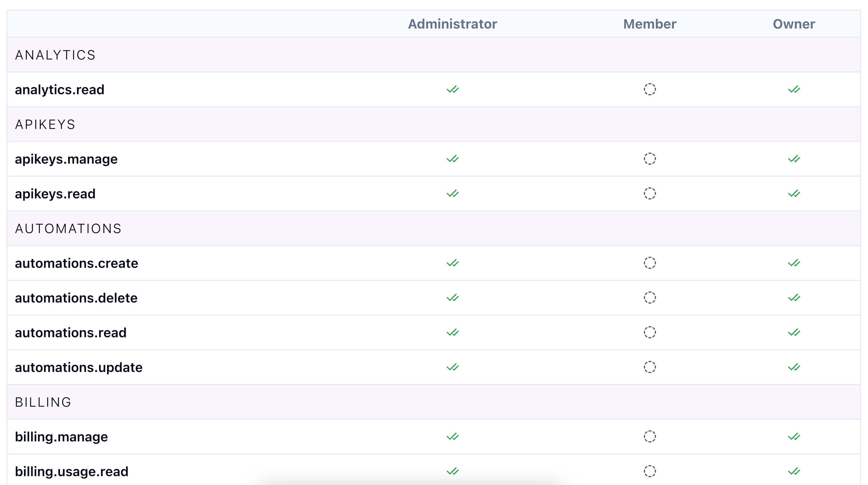Click Administrator checkmark for billing.manage
Screen dimensions: 868x485
click(453, 437)
